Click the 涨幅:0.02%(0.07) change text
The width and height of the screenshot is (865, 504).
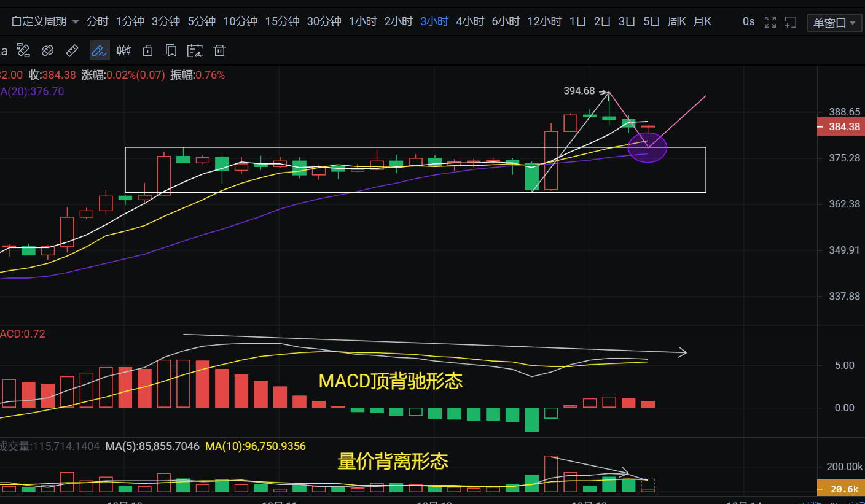[x=123, y=75]
